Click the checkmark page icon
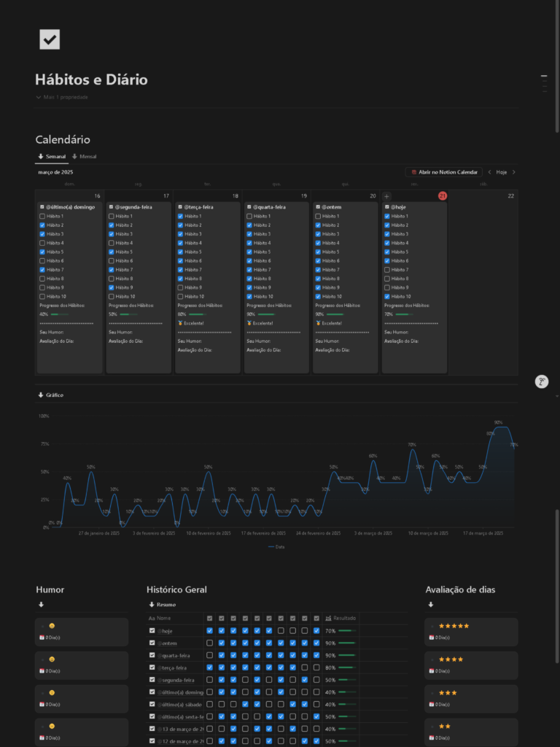 50,39
